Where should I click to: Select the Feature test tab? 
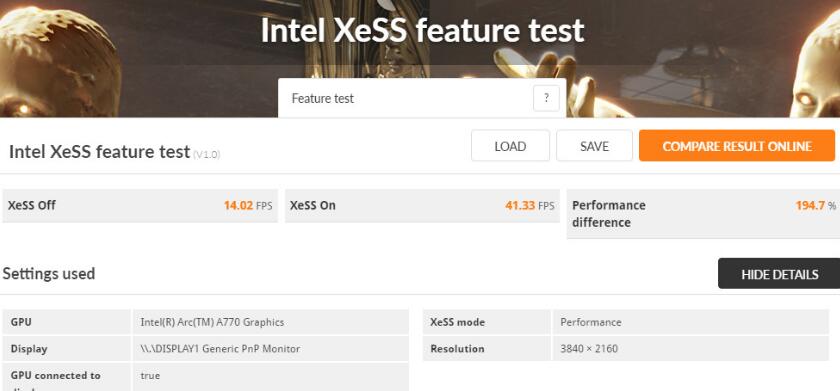(422, 98)
